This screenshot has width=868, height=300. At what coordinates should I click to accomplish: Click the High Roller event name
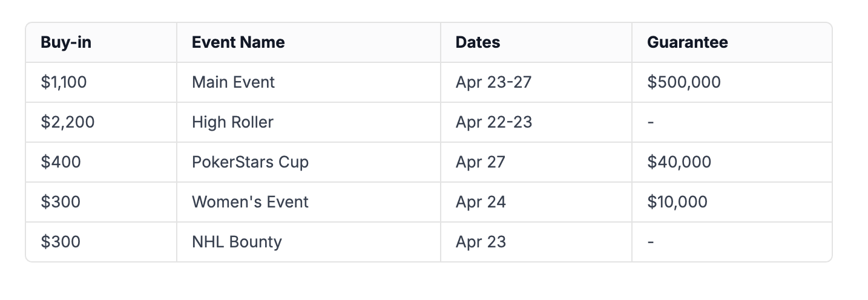click(232, 122)
